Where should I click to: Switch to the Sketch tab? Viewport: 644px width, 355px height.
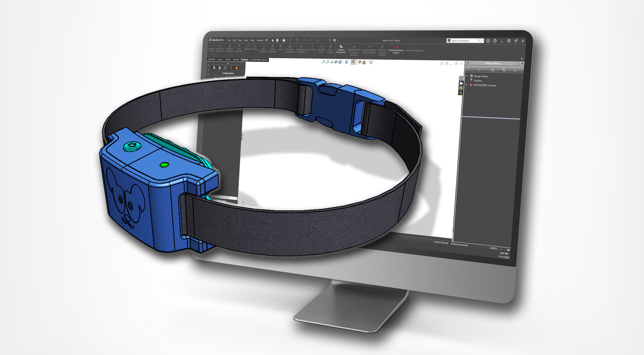tap(228, 59)
